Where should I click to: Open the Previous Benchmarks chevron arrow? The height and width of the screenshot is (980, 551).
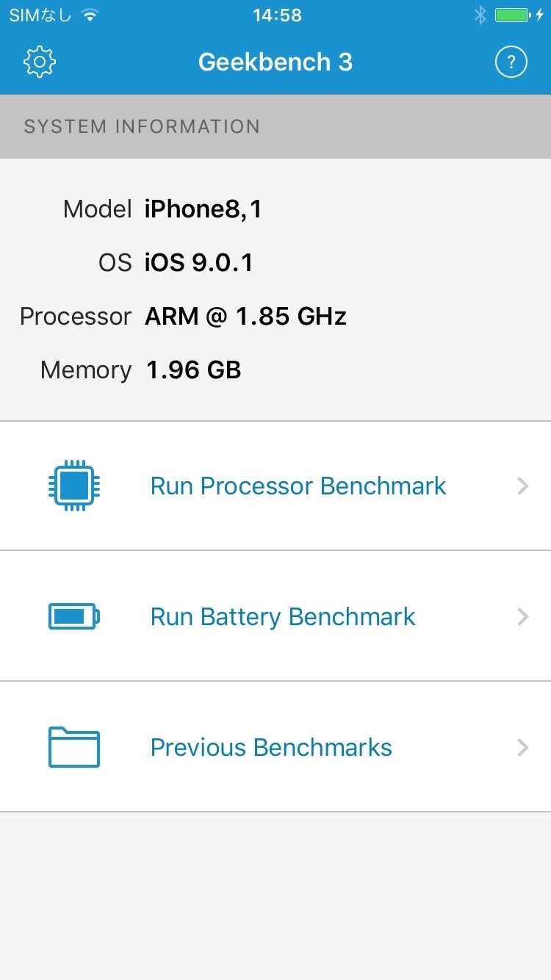pos(522,747)
